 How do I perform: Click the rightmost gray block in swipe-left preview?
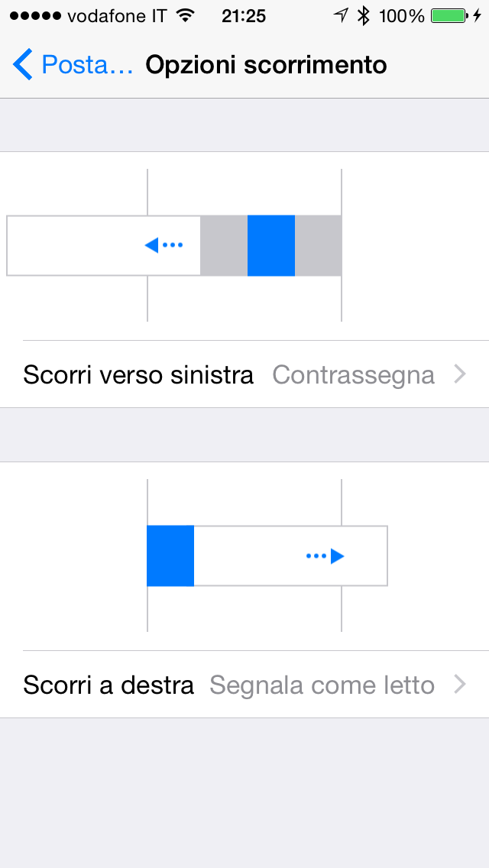coord(318,245)
